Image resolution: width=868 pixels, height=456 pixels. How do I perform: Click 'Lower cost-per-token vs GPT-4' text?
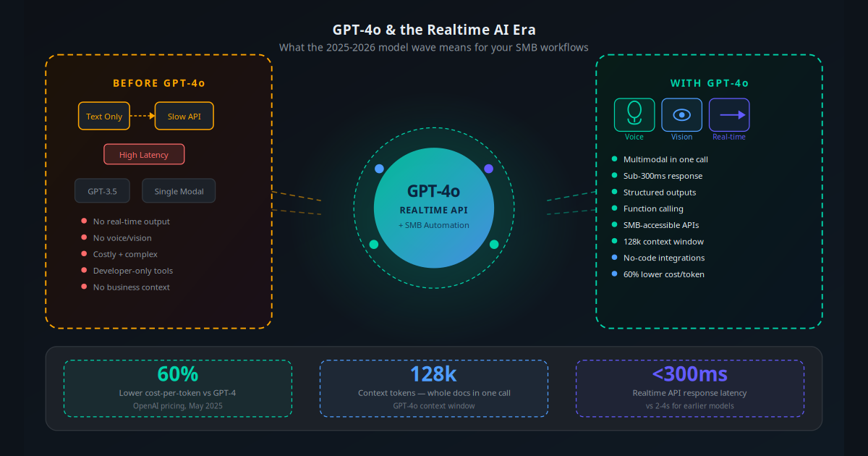tap(178, 393)
